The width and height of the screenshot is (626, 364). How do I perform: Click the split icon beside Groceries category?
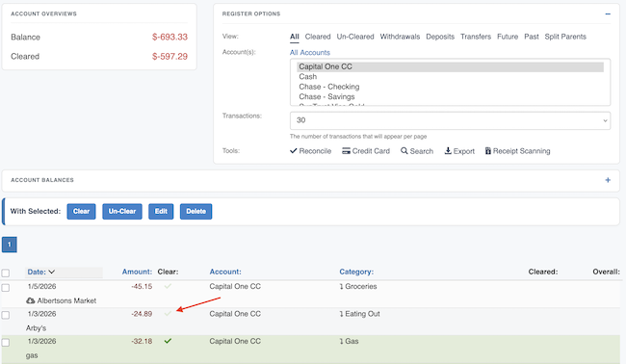(x=341, y=287)
